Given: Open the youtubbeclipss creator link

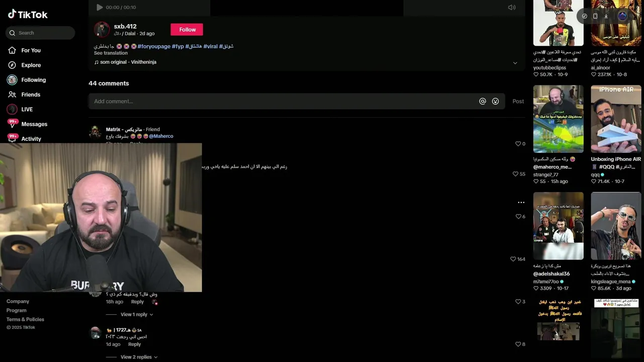Looking at the screenshot, I should 549,68.
